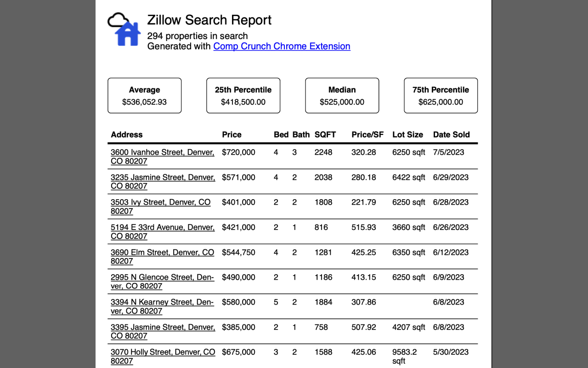This screenshot has width=588, height=368.
Task: Click the 6/29/2023 date sold
Action: pos(451,177)
